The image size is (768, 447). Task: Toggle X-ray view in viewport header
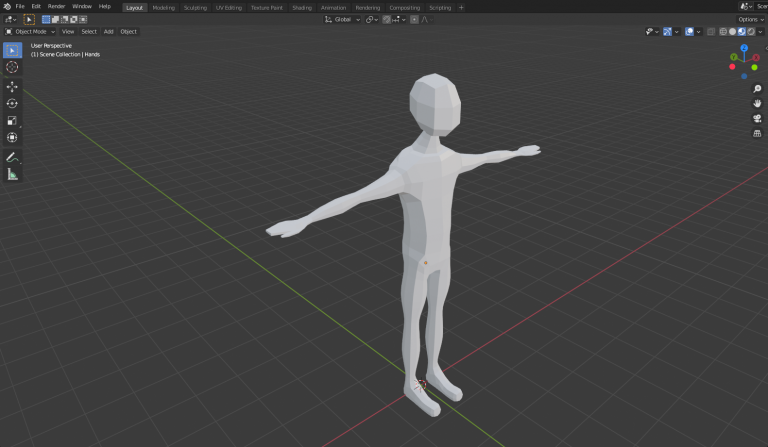[711, 31]
